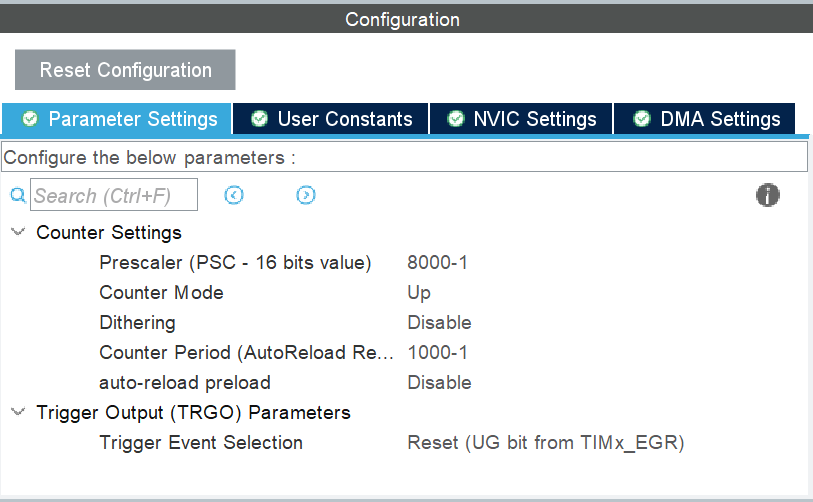Open the parameter info icon

pos(767,195)
